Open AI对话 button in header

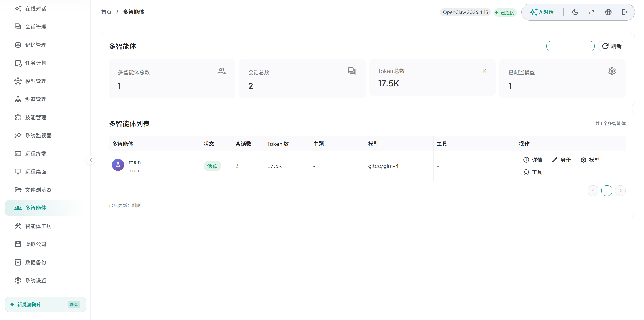(542, 12)
